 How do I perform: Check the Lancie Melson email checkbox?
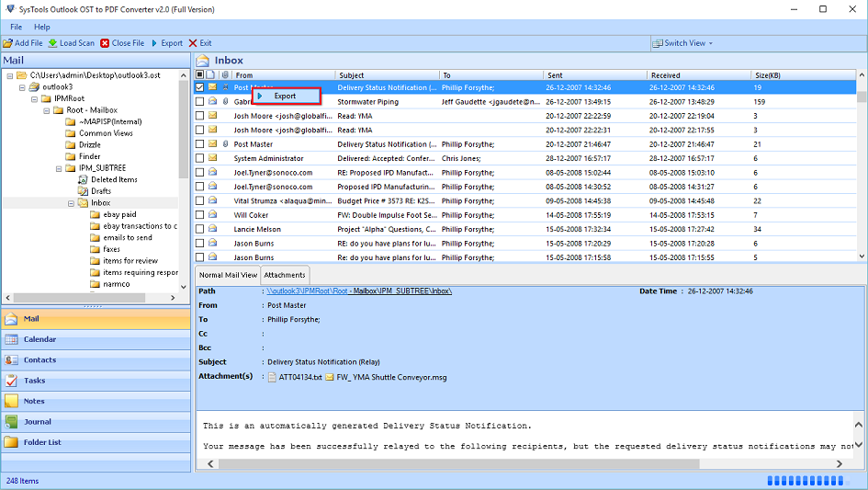(200, 230)
